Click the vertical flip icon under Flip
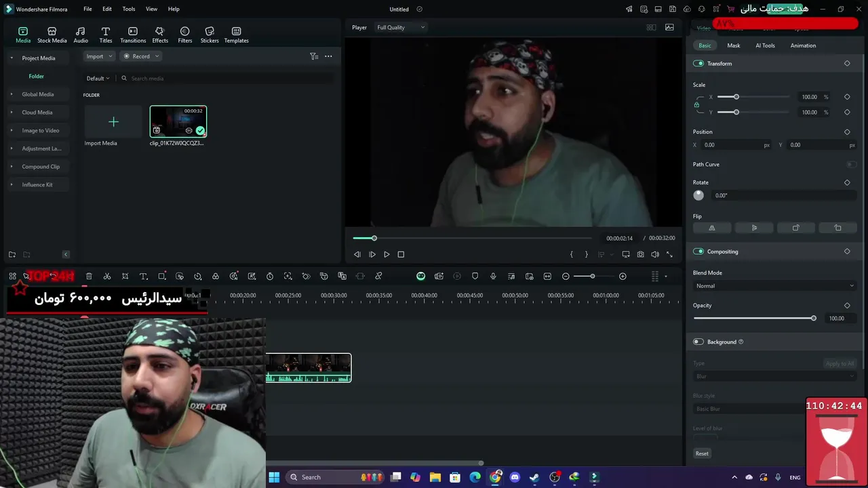Viewport: 868px width, 488px height. [x=754, y=228]
